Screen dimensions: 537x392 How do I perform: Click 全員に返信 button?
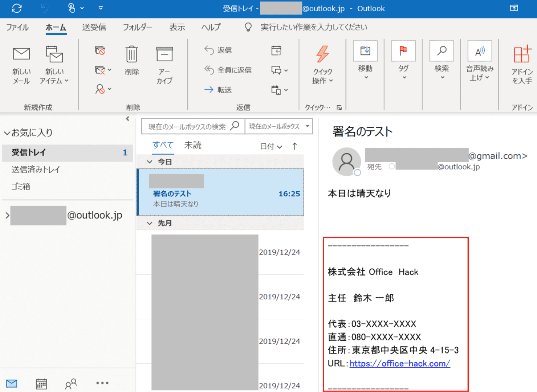228,70
